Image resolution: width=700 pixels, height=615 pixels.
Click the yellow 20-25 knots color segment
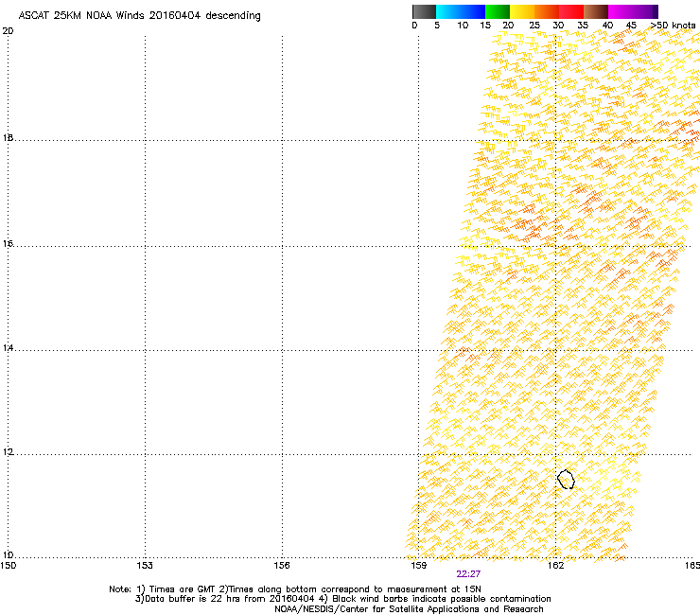(x=522, y=11)
